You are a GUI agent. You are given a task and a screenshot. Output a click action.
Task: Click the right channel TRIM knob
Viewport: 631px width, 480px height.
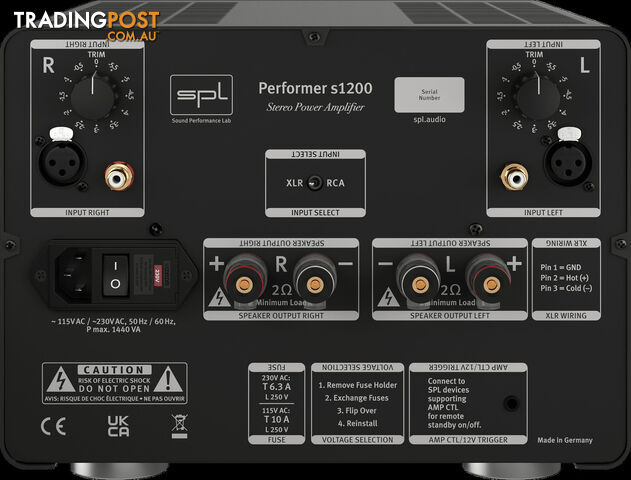[93, 98]
